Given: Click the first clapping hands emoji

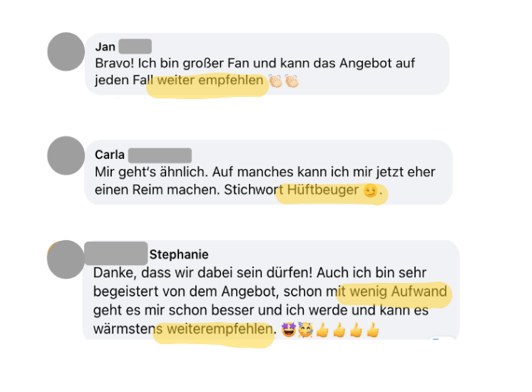Looking at the screenshot, I should point(276,81).
